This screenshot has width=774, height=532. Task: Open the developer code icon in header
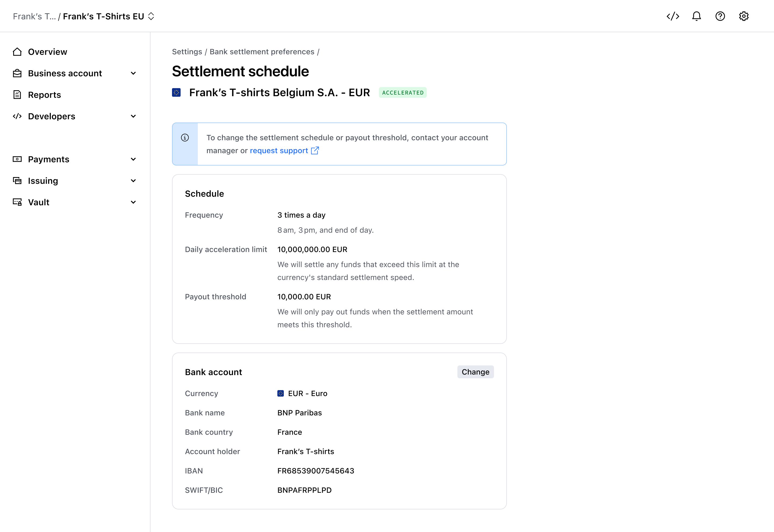(x=673, y=16)
